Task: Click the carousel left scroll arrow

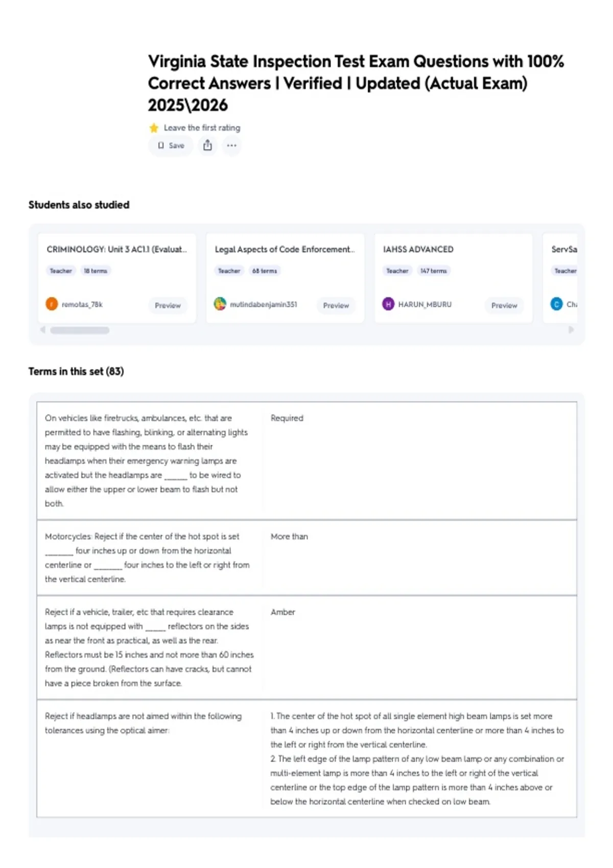Action: [x=43, y=330]
